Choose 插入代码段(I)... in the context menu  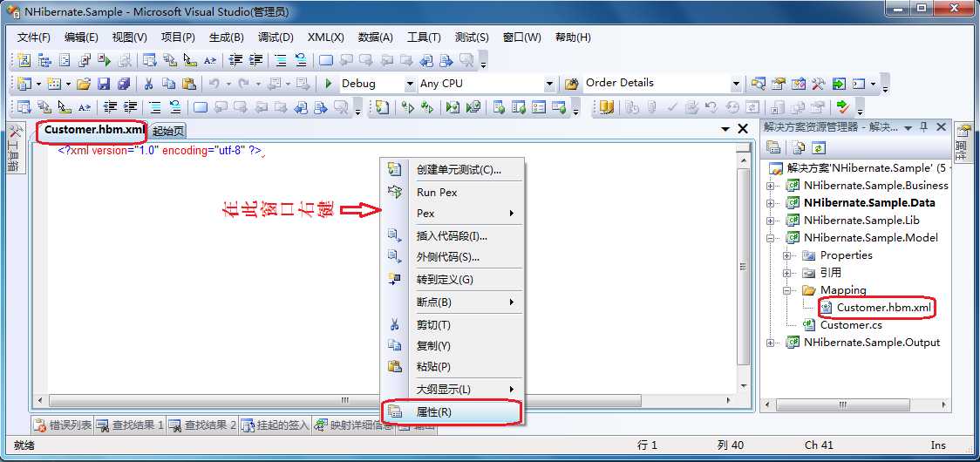pos(453,236)
